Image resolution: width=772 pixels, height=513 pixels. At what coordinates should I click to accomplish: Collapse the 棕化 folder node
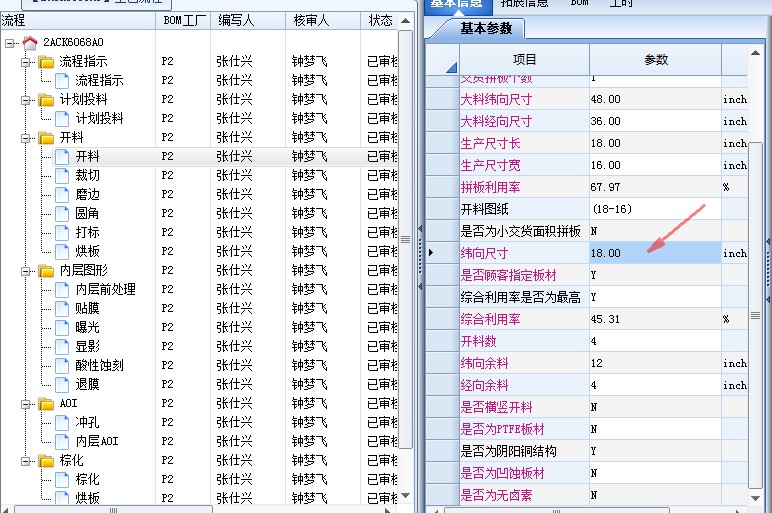(26, 461)
